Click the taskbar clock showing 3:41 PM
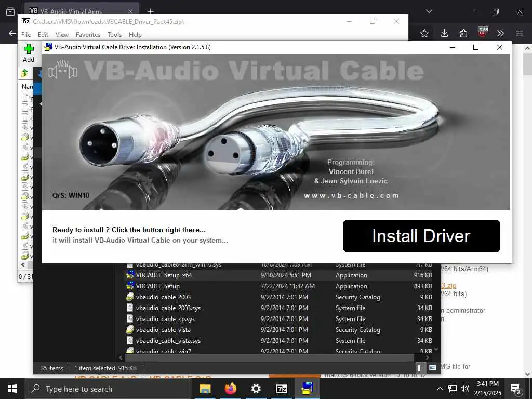The width and height of the screenshot is (532, 399). point(487,389)
